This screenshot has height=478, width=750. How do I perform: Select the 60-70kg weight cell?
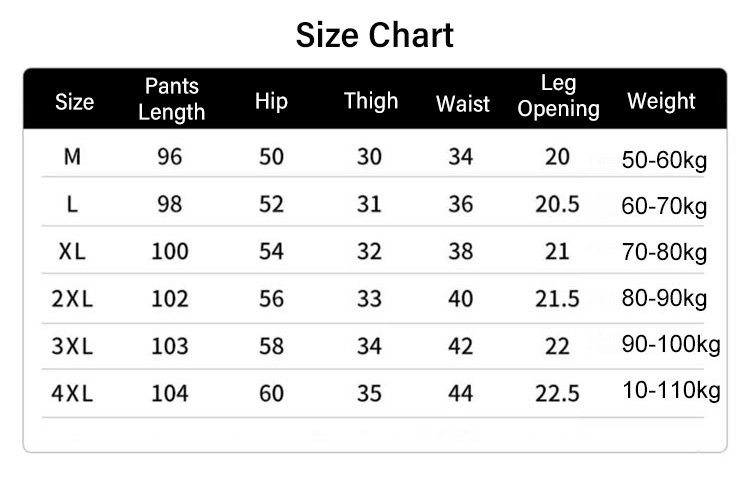coord(664,207)
